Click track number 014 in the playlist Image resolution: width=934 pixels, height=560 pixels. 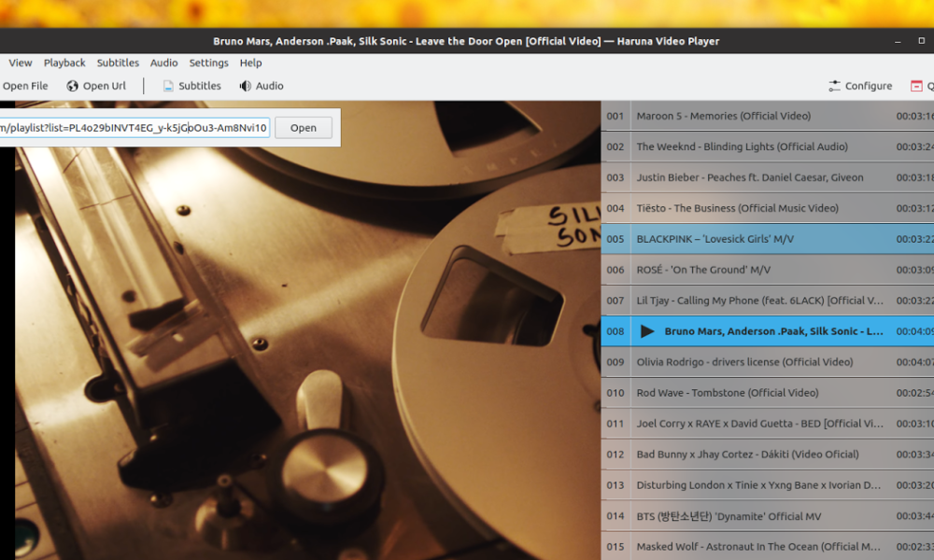click(x=616, y=516)
